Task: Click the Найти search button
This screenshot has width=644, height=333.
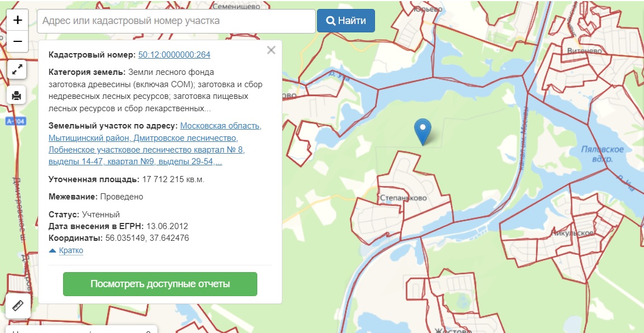Action: coord(346,21)
